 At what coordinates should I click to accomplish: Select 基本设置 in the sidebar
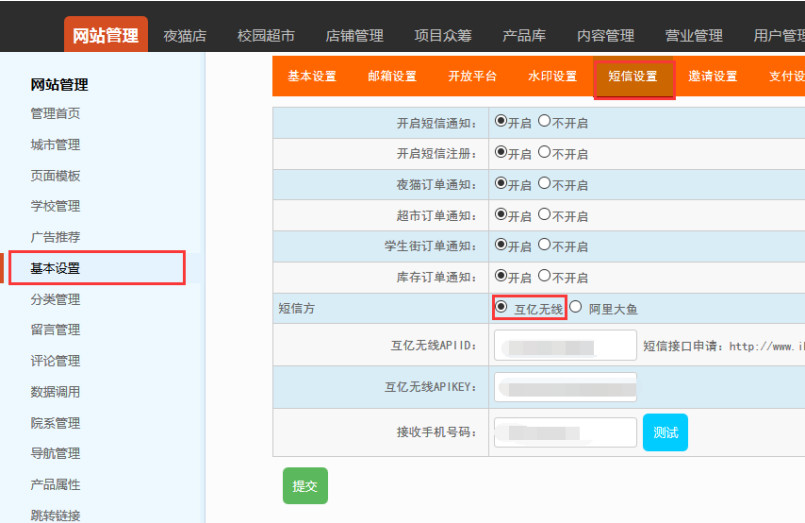click(x=55, y=268)
